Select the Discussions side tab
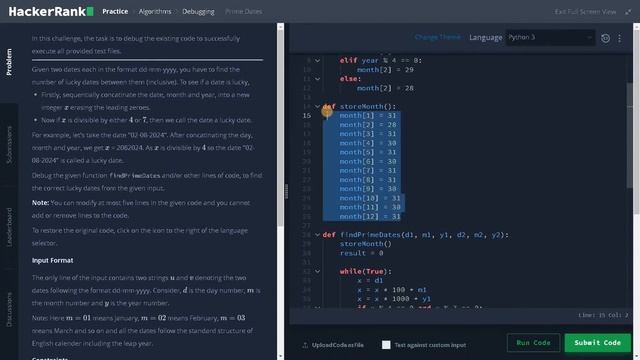The width and height of the screenshot is (640, 360). pyautogui.click(x=9, y=309)
